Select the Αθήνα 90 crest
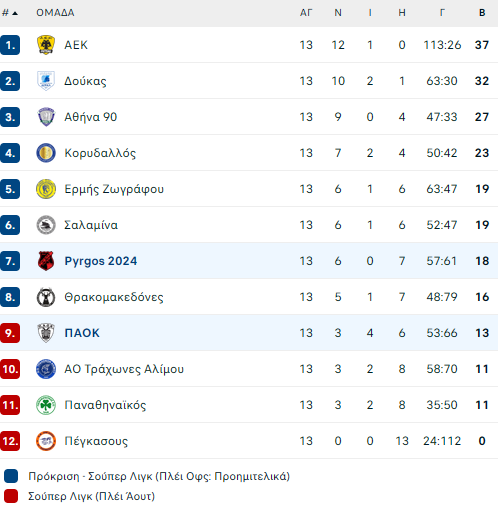The height and width of the screenshot is (507, 498). click(x=46, y=117)
